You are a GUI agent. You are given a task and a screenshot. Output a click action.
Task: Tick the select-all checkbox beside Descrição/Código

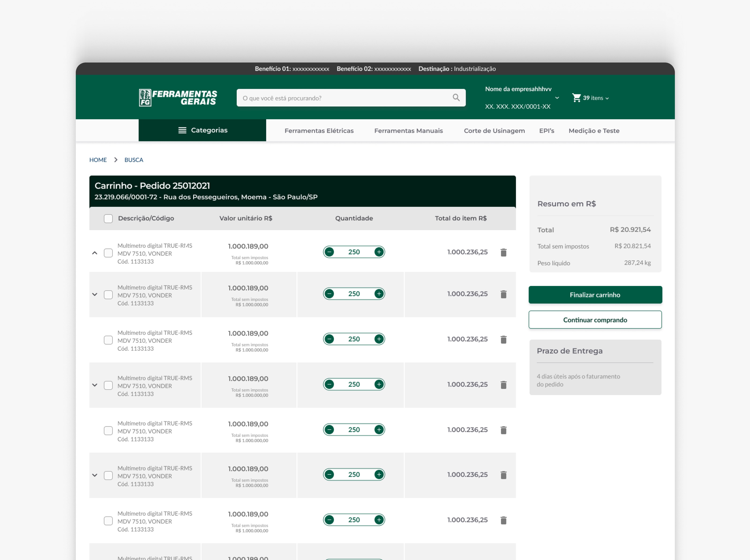(x=108, y=219)
